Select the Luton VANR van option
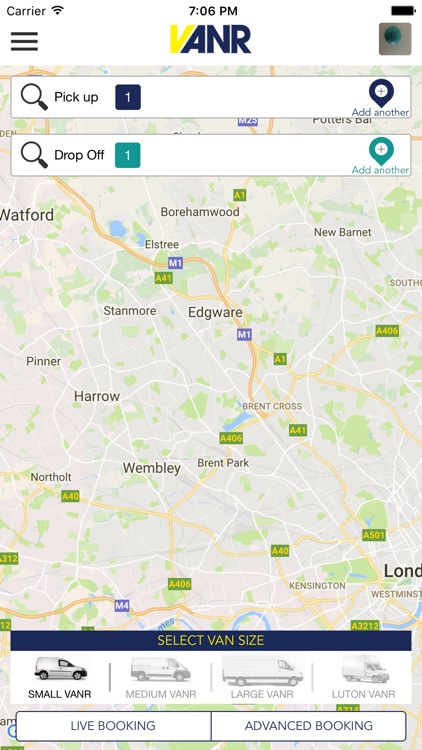The height and width of the screenshot is (750, 422). (363, 678)
